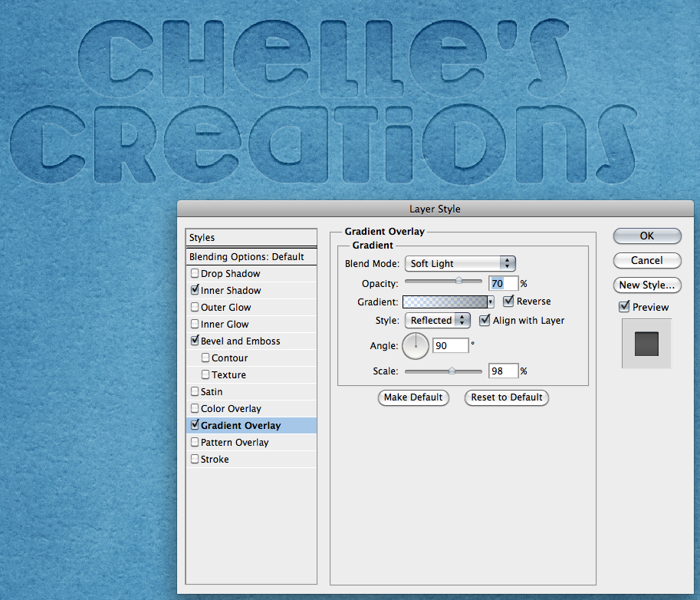
Task: Click the Cancel button
Action: (647, 260)
